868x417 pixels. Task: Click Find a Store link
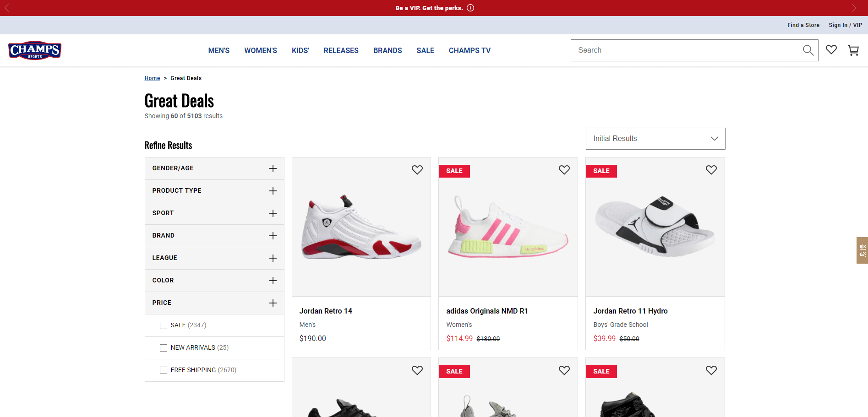click(803, 25)
